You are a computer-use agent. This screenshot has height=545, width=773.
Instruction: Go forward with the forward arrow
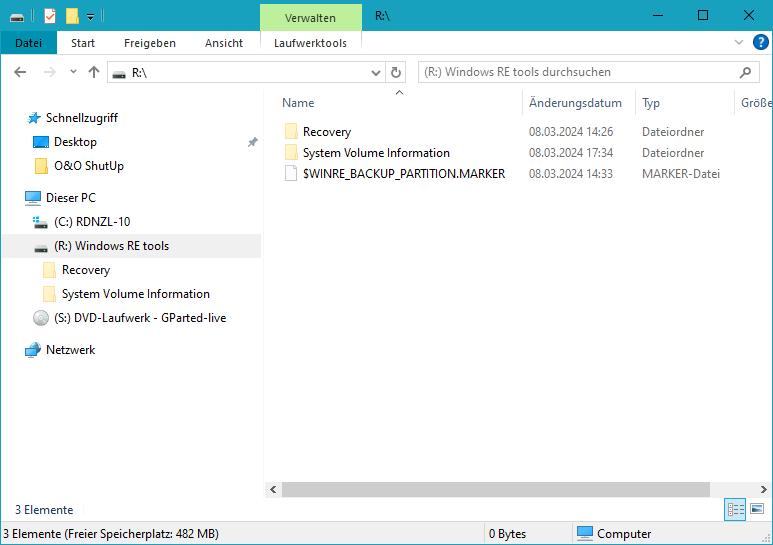point(50,72)
